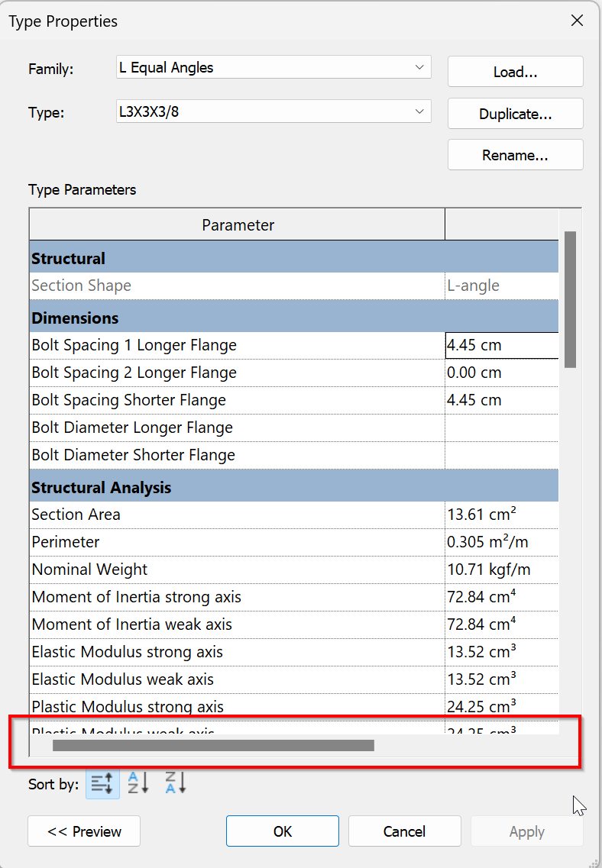Click the vertical scrollbar thumb of parameters table
The height and width of the screenshot is (868, 602).
coord(570,299)
